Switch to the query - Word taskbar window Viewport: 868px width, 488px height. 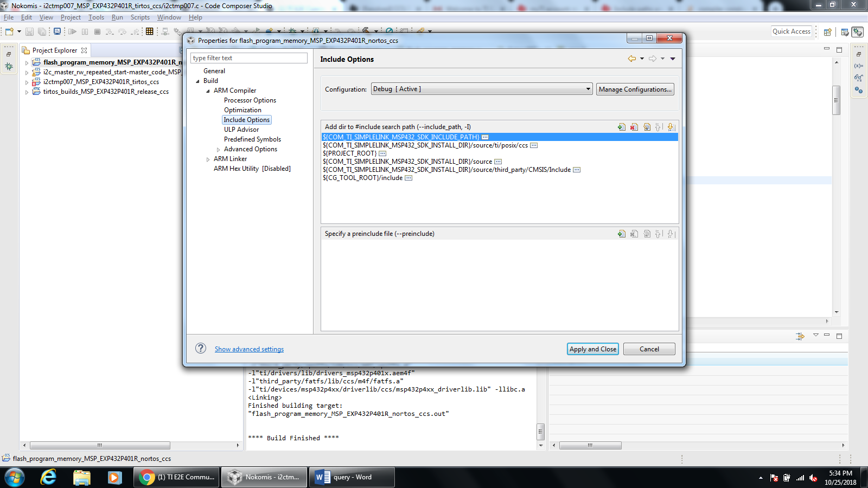[x=352, y=477]
